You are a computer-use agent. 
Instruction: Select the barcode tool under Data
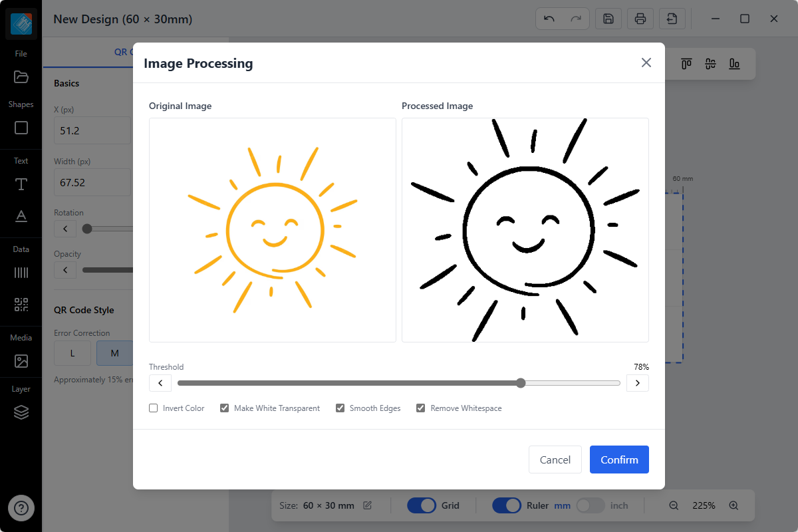click(21, 273)
